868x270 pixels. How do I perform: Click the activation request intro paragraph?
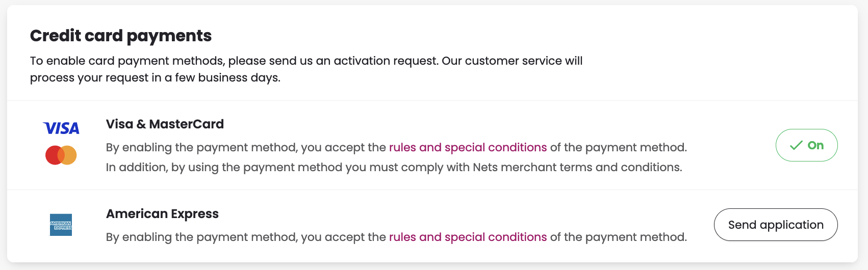pos(306,69)
